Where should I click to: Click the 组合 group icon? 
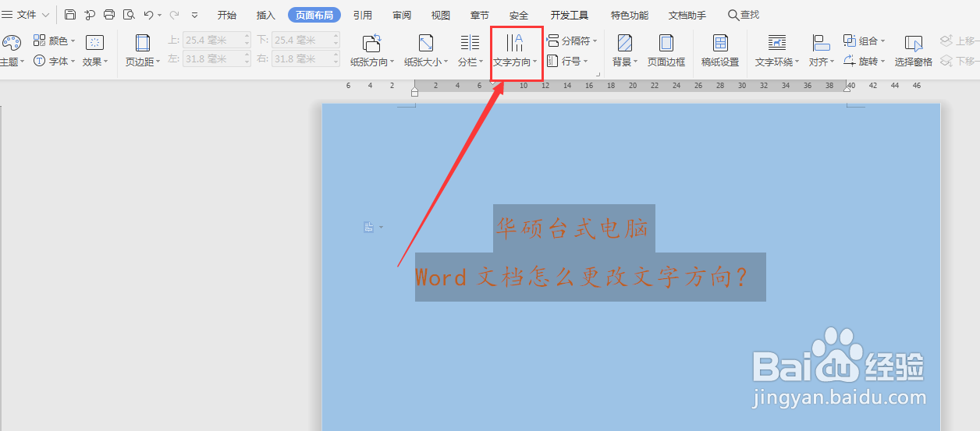[850, 41]
